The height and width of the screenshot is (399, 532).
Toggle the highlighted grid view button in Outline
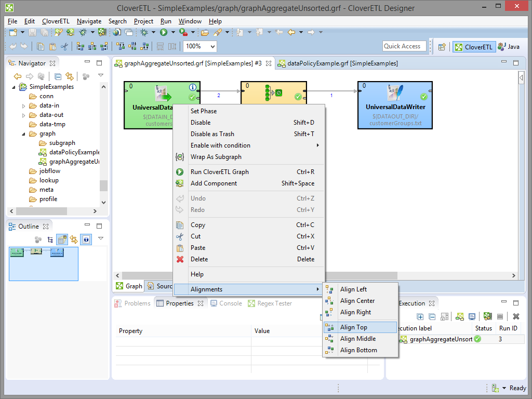point(62,240)
